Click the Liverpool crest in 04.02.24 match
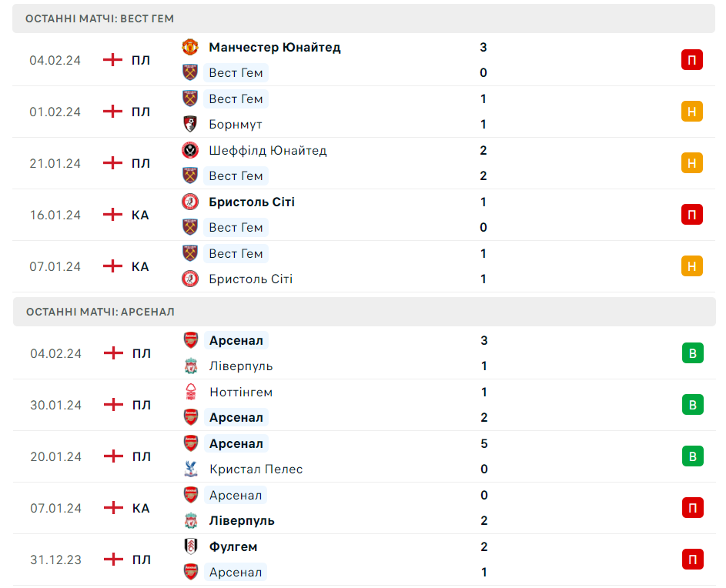726x588 pixels. (x=190, y=366)
